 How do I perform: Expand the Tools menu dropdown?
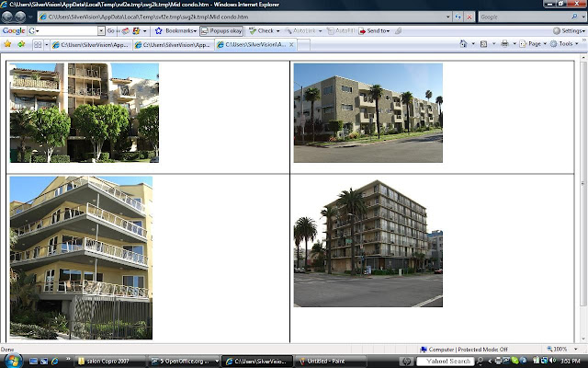pyautogui.click(x=566, y=43)
